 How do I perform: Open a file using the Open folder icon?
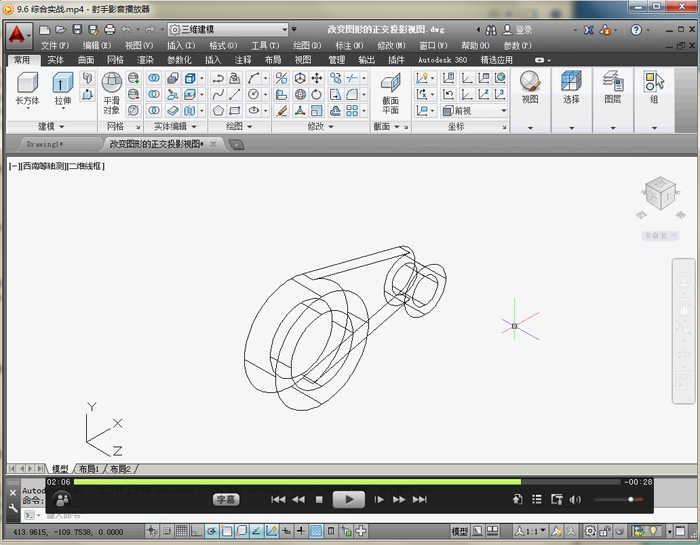pyautogui.click(x=61, y=30)
